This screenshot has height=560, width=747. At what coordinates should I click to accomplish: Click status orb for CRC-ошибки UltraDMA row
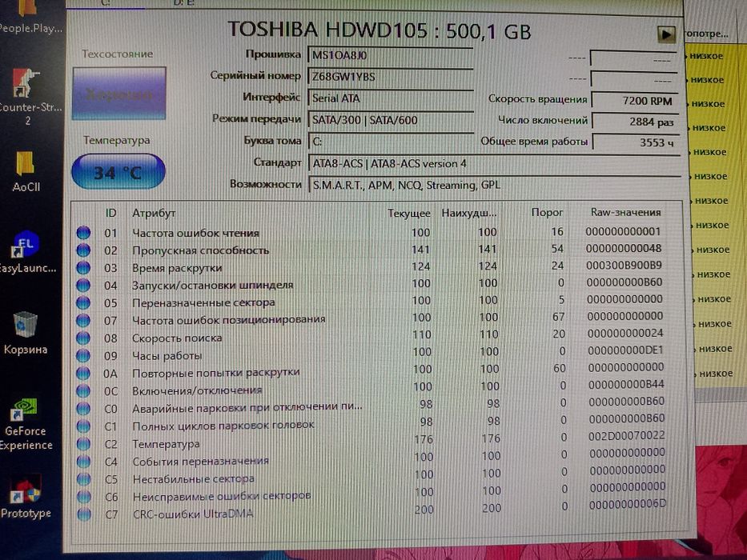point(84,514)
